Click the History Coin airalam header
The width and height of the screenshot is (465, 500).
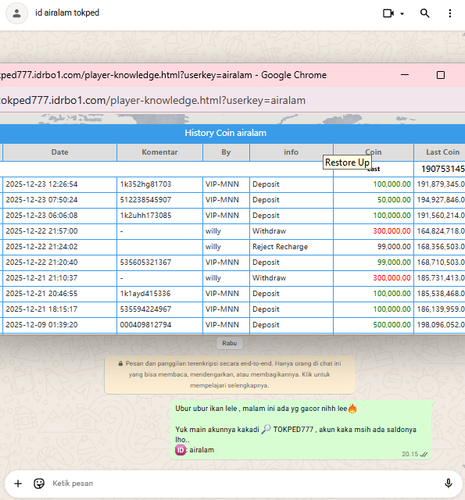226,133
